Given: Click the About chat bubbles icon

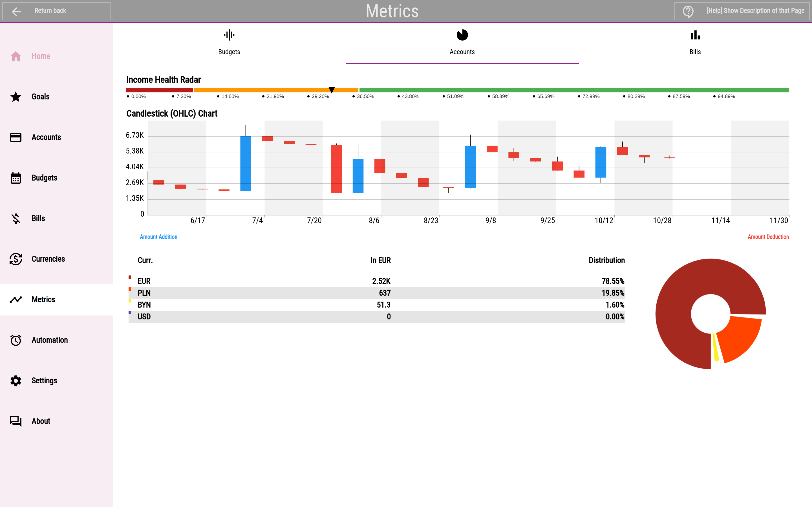Looking at the screenshot, I should 16,421.
